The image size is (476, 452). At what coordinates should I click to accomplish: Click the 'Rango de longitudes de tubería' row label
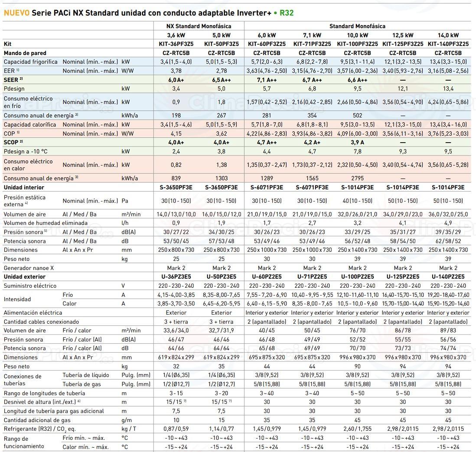(x=44, y=393)
